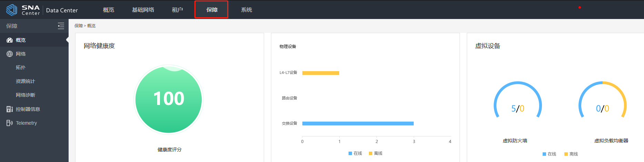Click the globe icon next to 网络
Screen dimensions: 644x162
point(10,54)
